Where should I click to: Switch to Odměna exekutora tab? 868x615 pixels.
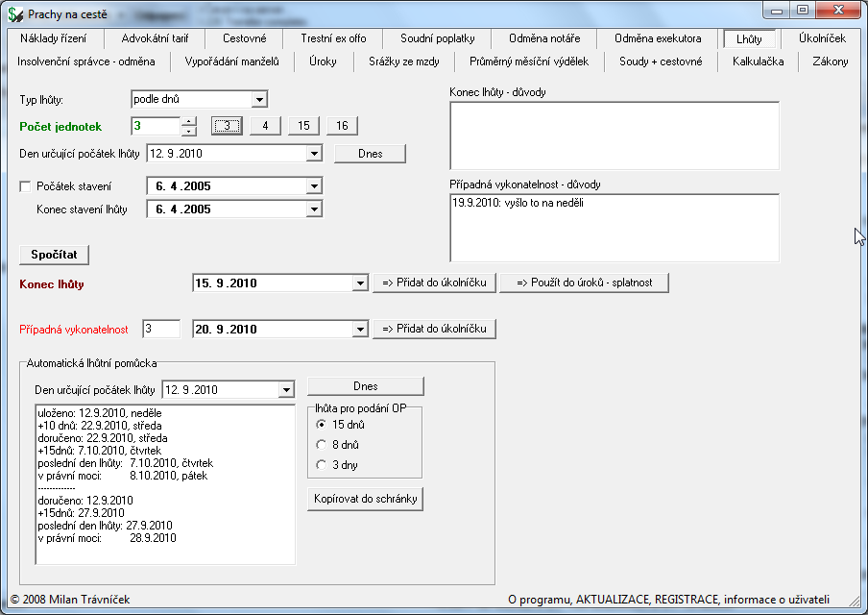(x=658, y=38)
